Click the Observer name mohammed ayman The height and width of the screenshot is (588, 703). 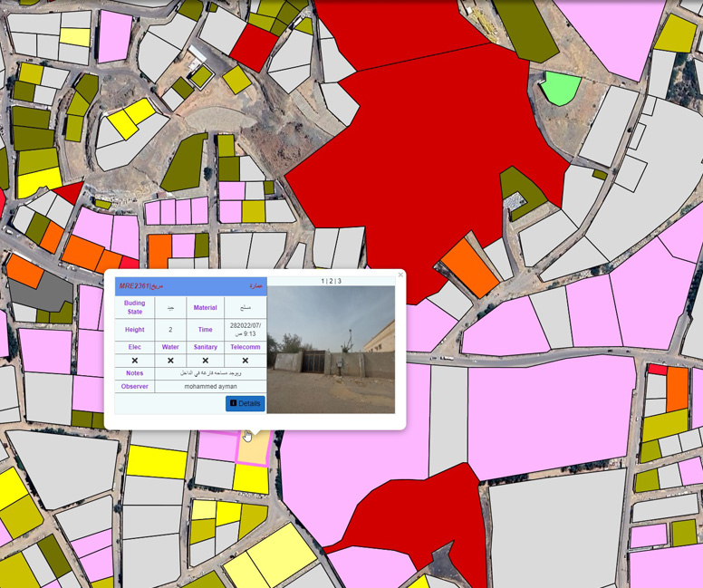point(210,387)
